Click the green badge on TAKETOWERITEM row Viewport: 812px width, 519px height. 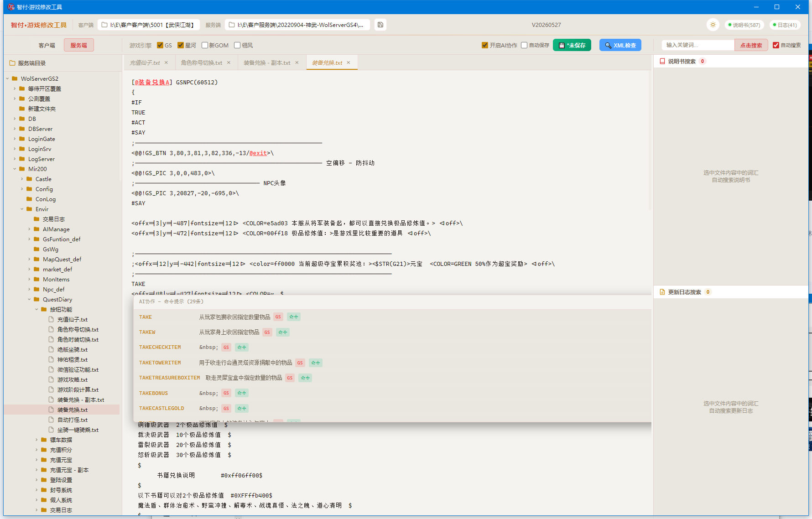[x=316, y=363]
